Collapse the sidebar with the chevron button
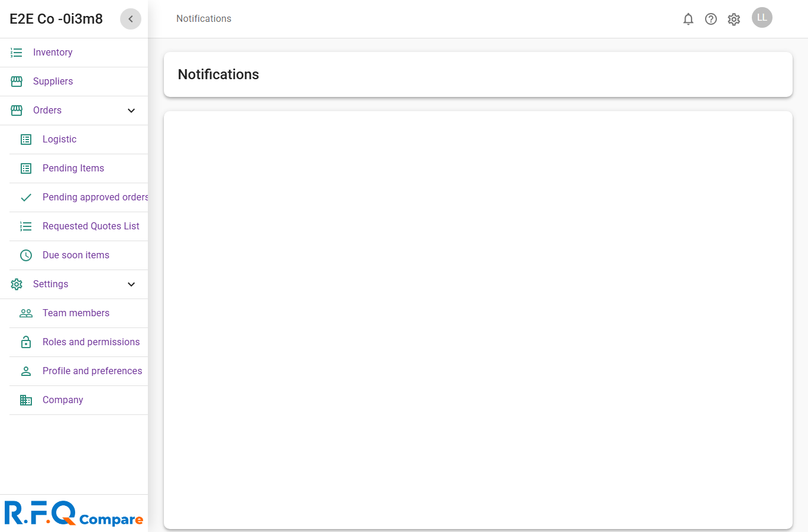 tap(131, 19)
